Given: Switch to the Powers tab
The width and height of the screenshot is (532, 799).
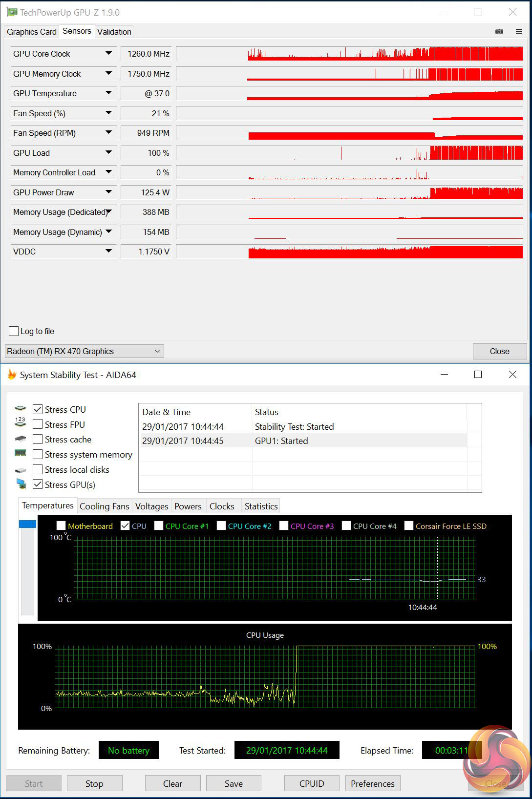Looking at the screenshot, I should tap(188, 506).
